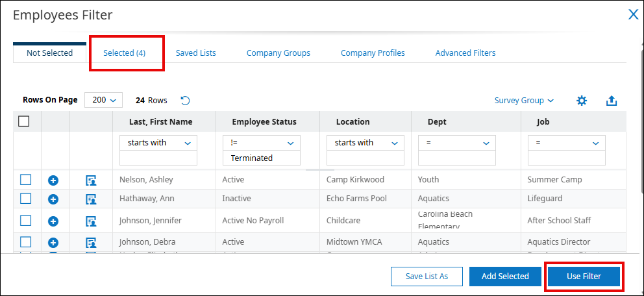644x296 pixels.
Task: Close the Employees Filter dialog
Action: [633, 15]
